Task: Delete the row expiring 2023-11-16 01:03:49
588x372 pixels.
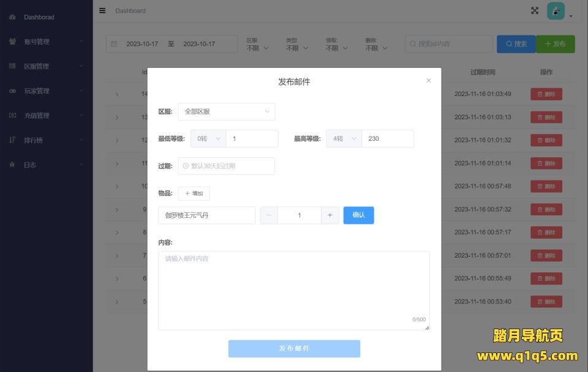Action: tap(546, 94)
